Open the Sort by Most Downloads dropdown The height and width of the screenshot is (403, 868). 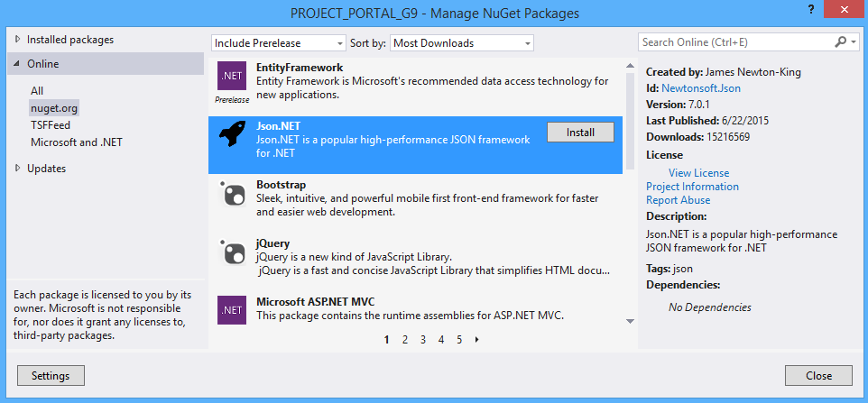[462, 43]
